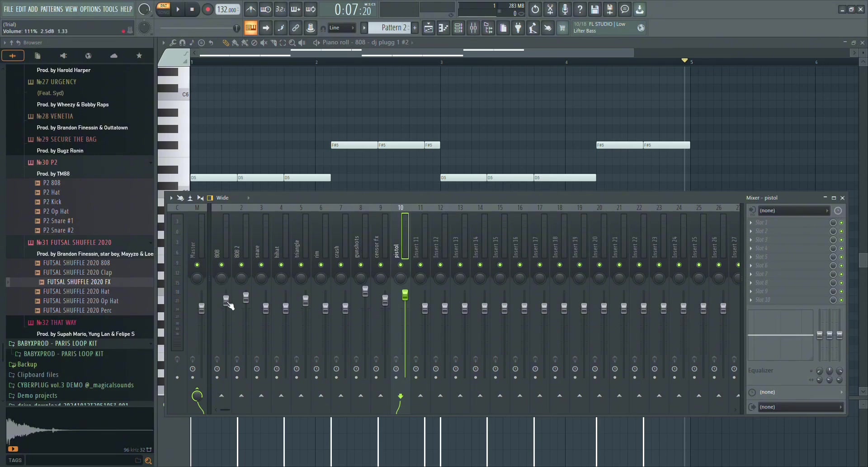Viewport: 868px width, 467px height.
Task: Toggle Slot 1 effect enable light
Action: click(x=841, y=223)
